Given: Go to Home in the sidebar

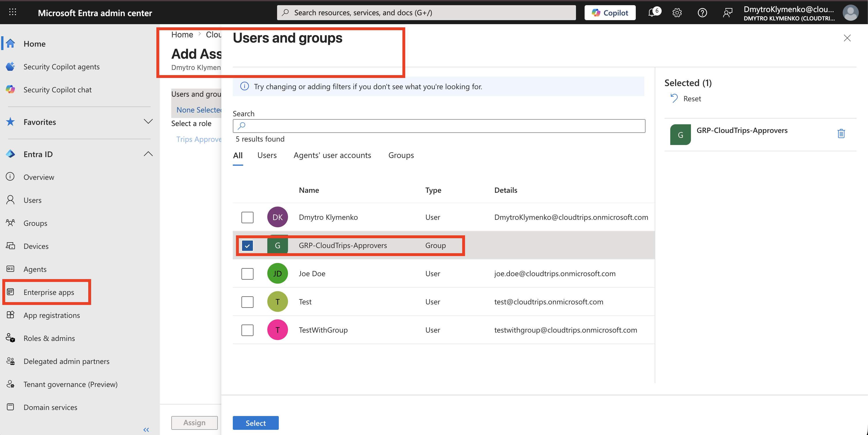Looking at the screenshot, I should click(x=34, y=44).
